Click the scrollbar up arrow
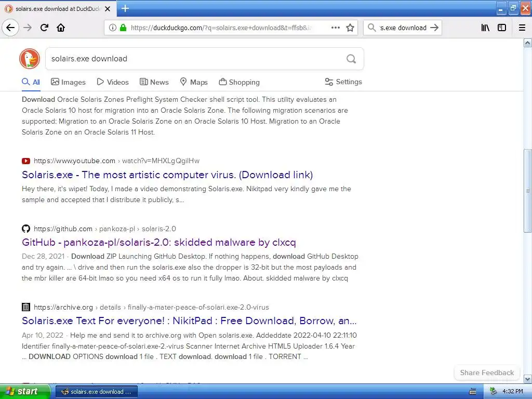Screen dimensions: 532x399 [x=527, y=43]
